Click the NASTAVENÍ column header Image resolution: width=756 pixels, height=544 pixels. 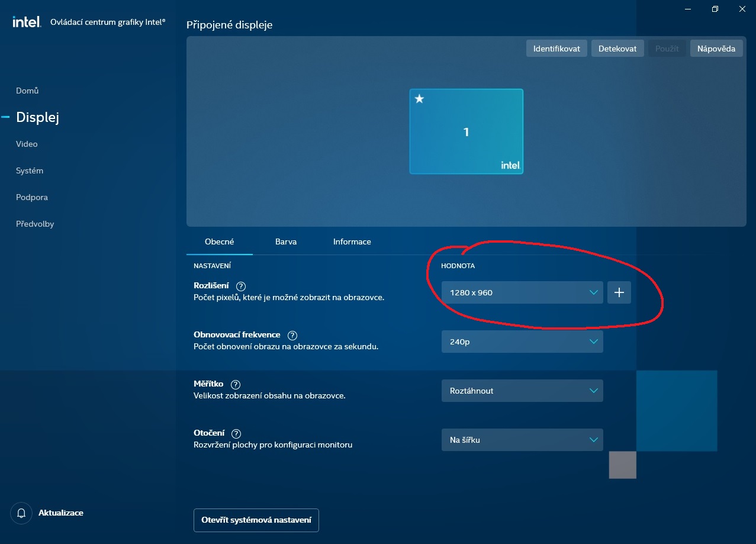[212, 266]
